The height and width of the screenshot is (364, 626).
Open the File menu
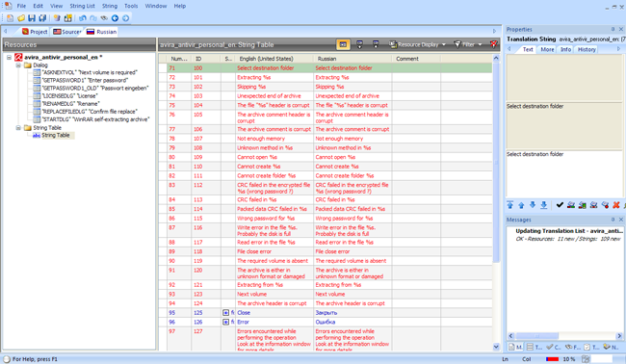(x=21, y=6)
